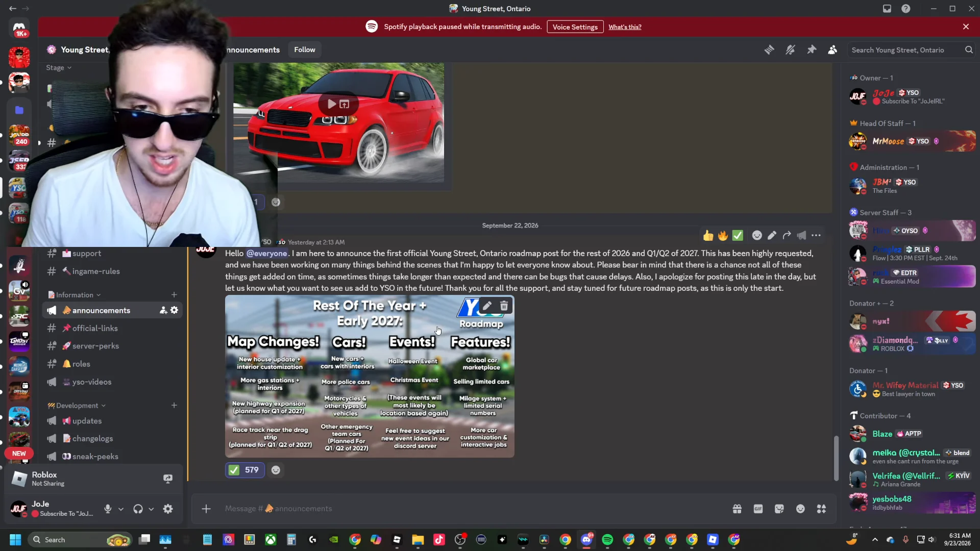Create channel in Information category
Screen dimensions: 980x551
point(174,295)
